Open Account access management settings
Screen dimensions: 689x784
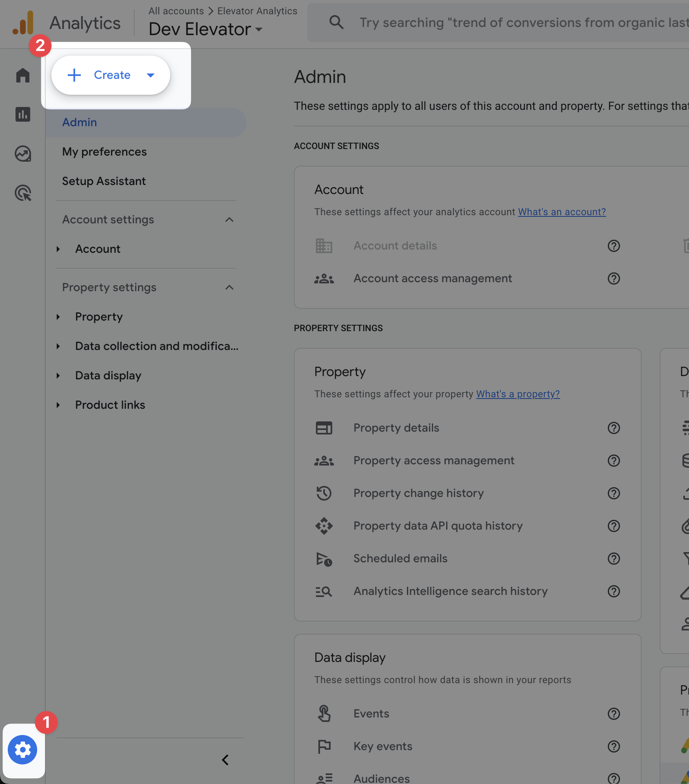coord(433,278)
